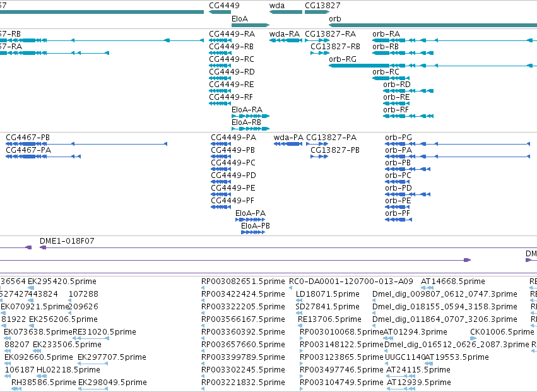The image size is (537, 392).
Task: Click the orb gene label
Action: [335, 19]
